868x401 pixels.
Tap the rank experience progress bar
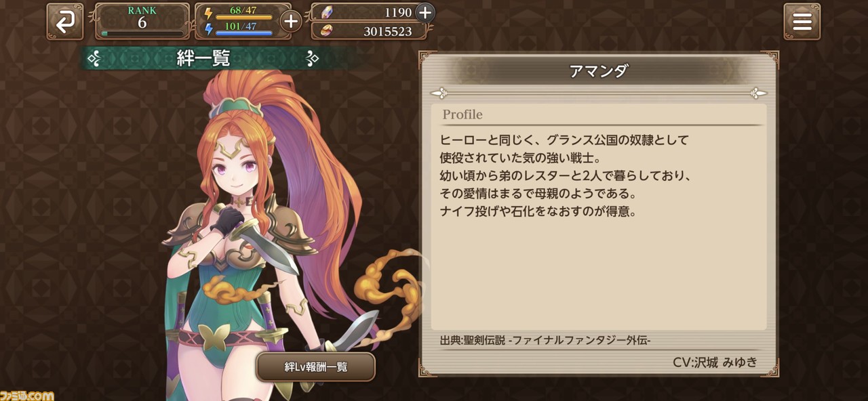coord(142,33)
